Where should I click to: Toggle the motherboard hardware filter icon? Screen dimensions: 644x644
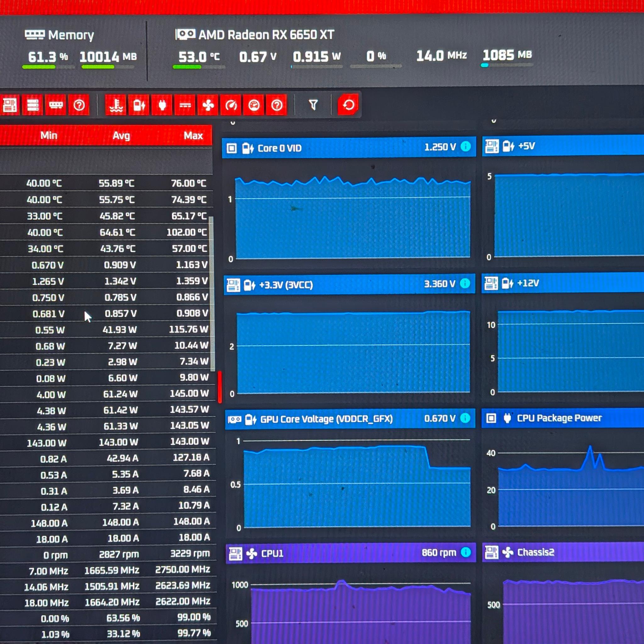pos(9,105)
